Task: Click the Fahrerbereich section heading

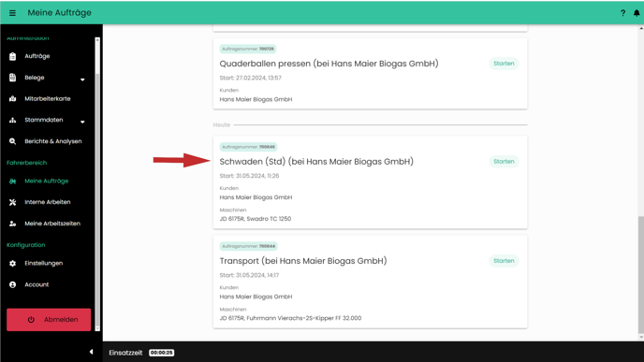Action: coord(27,163)
